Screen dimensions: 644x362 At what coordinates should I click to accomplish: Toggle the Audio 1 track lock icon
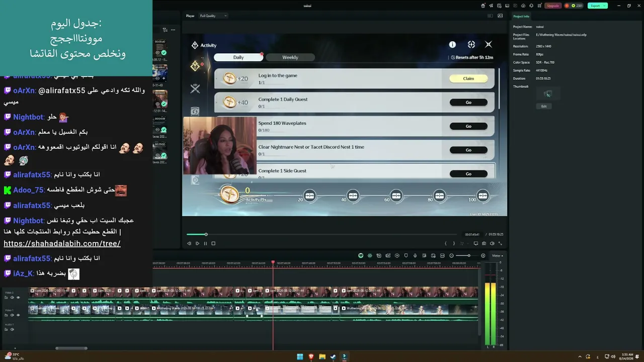click(x=7, y=329)
